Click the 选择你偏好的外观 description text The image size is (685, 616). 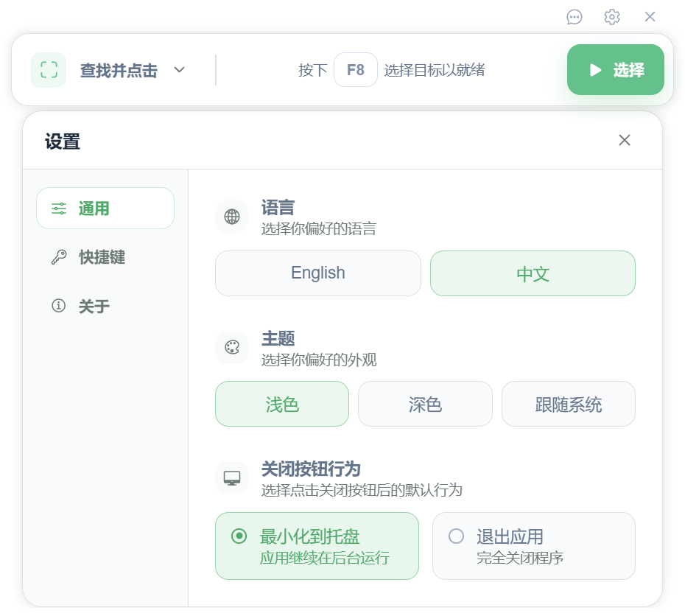click(x=318, y=360)
